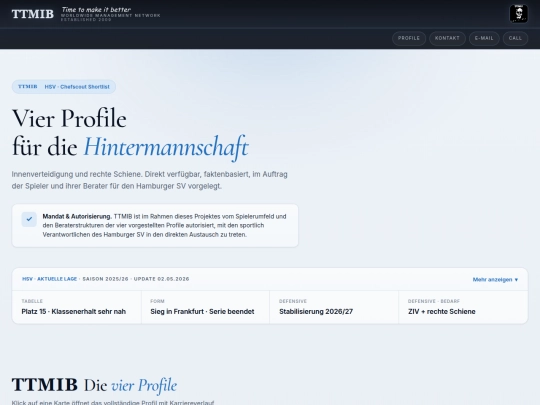Click the 'UPDATE 02.05.2026' text
The height and width of the screenshot is (405, 540).
pyautogui.click(x=162, y=279)
